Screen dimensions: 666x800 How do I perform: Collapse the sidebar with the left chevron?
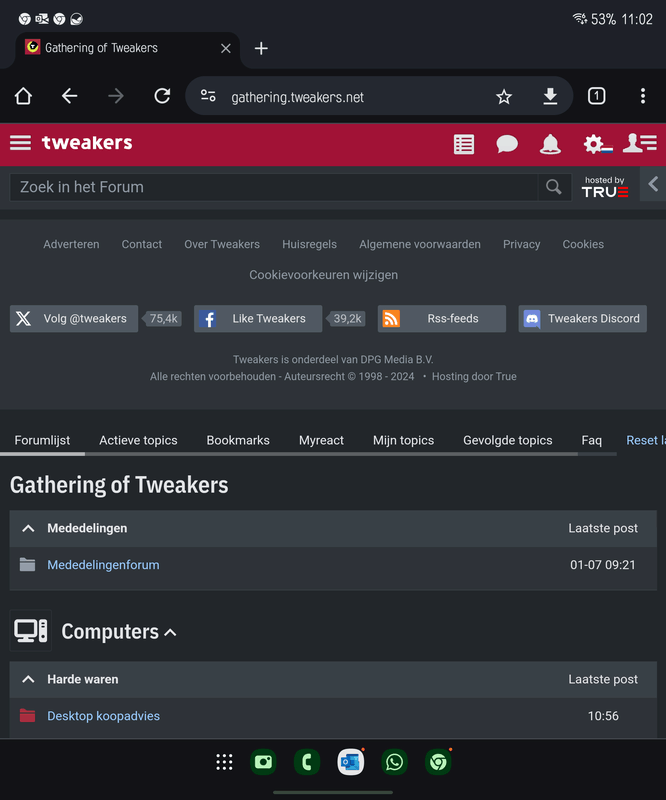[x=653, y=184]
